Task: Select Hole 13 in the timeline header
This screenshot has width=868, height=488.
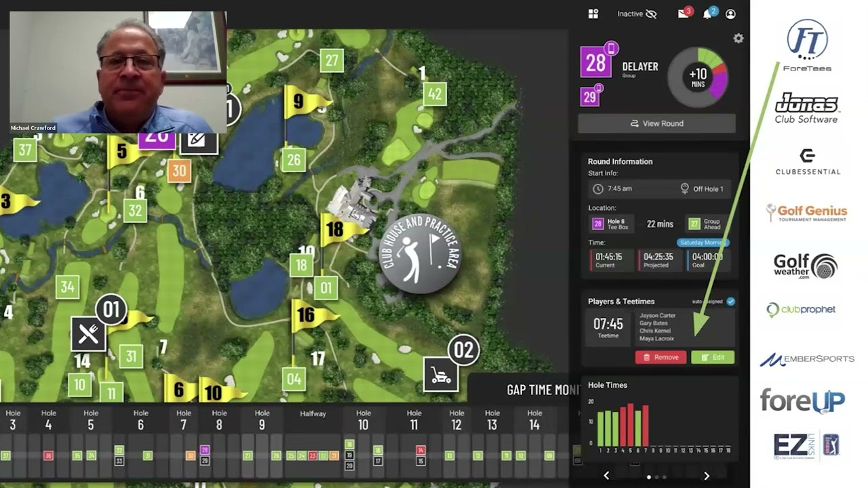Action: [492, 420]
